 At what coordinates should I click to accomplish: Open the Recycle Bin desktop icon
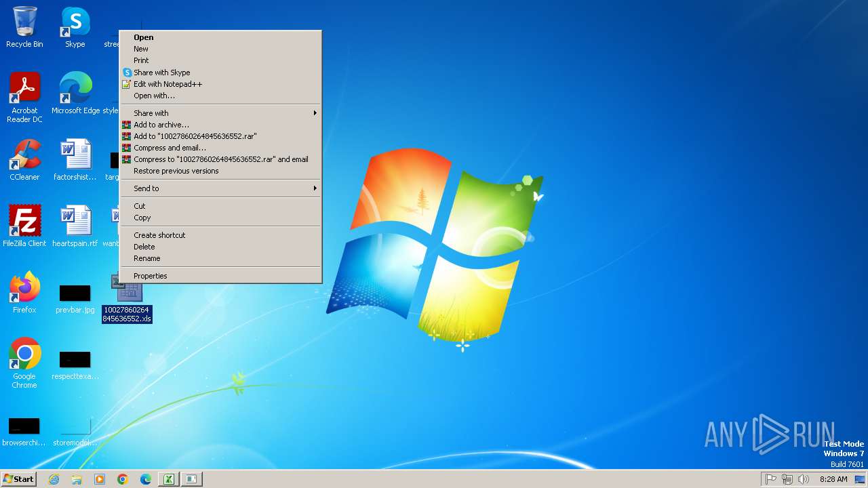[24, 27]
